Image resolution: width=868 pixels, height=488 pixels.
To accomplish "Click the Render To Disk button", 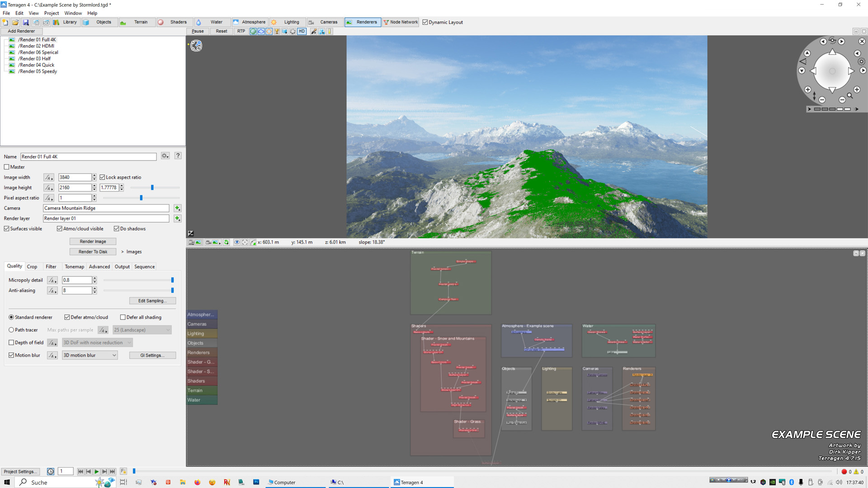I will [92, 251].
